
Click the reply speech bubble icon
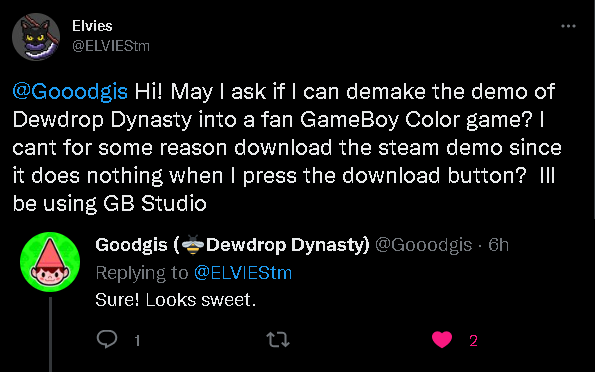[107, 339]
